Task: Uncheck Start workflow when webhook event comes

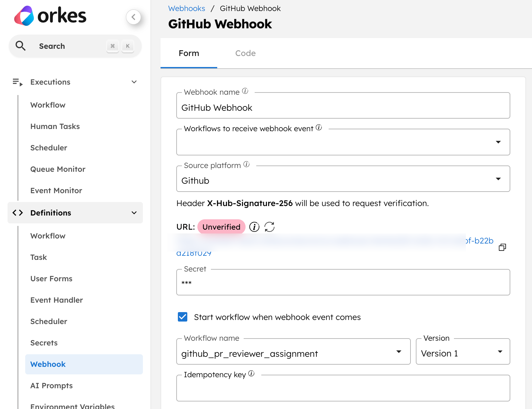Action: tap(183, 317)
